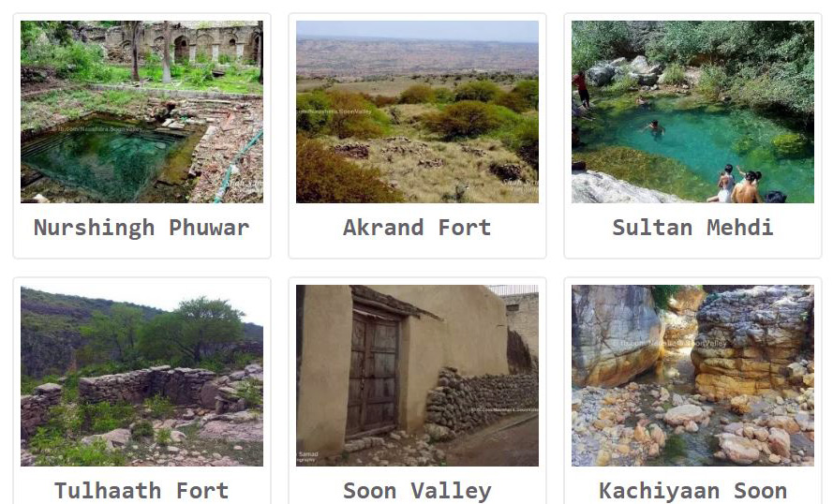Open the Nurshingh Phuwar pond photo
The image size is (833, 504).
pyautogui.click(x=141, y=111)
